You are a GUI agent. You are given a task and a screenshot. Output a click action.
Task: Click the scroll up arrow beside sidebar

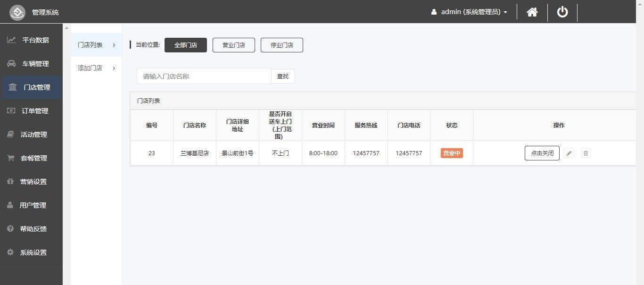(66, 28)
